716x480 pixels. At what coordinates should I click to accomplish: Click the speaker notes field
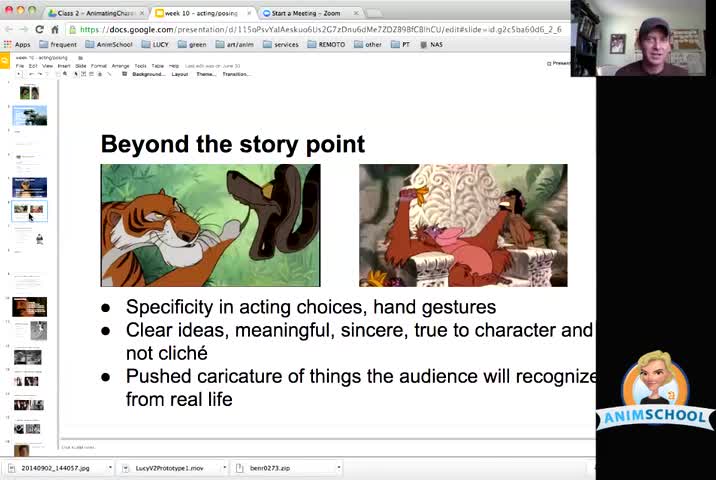click(x=326, y=447)
